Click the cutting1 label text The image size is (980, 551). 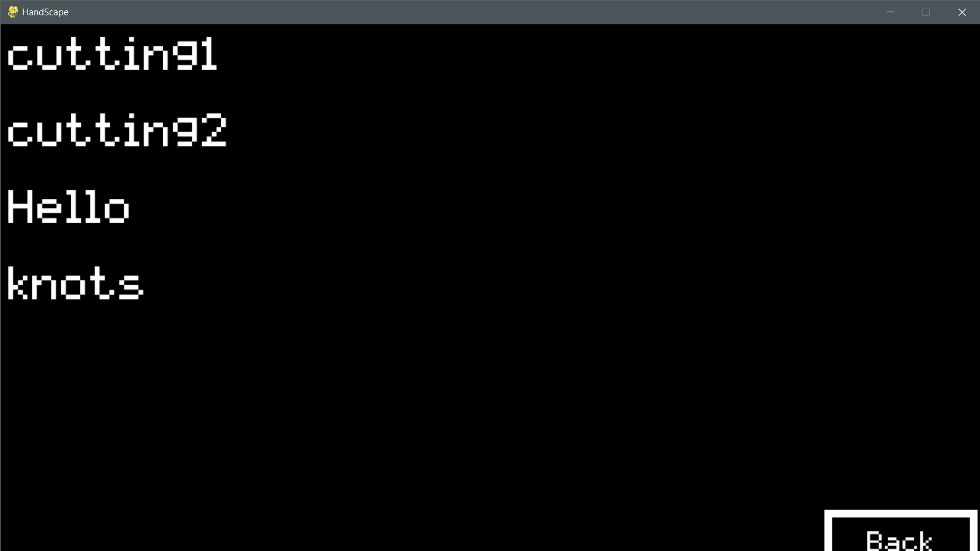click(x=112, y=54)
